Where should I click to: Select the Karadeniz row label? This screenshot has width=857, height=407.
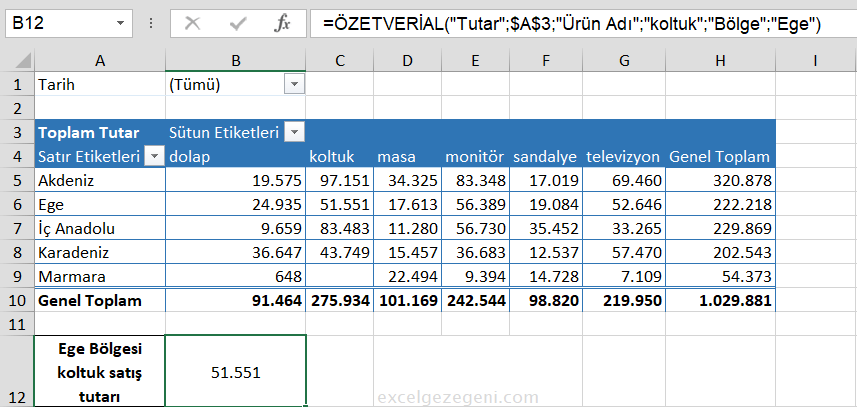click(99, 252)
